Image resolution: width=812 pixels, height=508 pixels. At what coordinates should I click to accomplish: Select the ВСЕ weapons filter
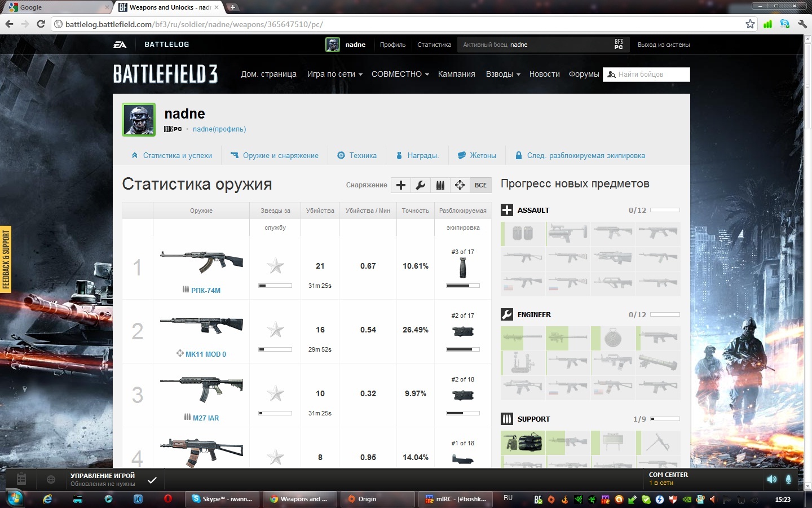pyautogui.click(x=480, y=185)
